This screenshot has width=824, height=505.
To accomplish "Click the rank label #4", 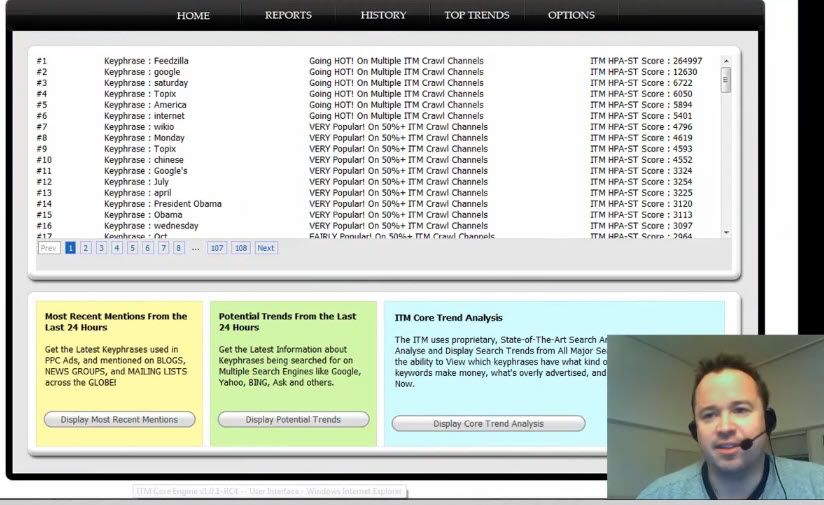I will tap(42, 94).
